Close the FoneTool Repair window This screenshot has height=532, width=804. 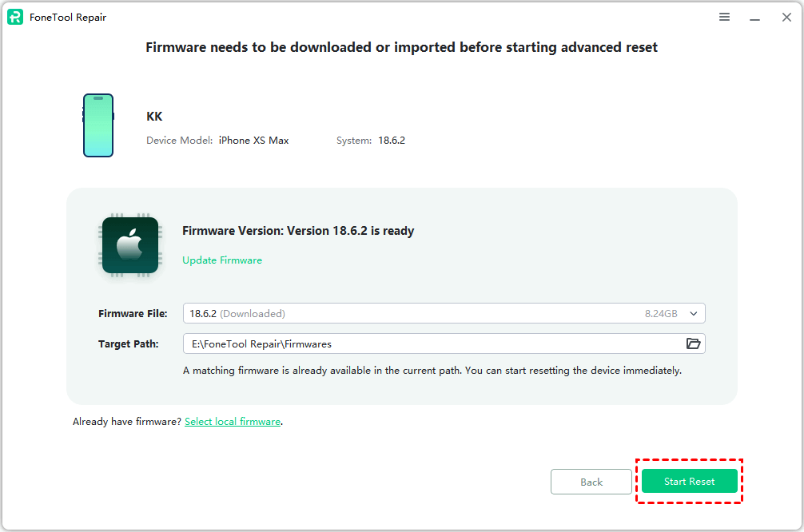pos(786,18)
